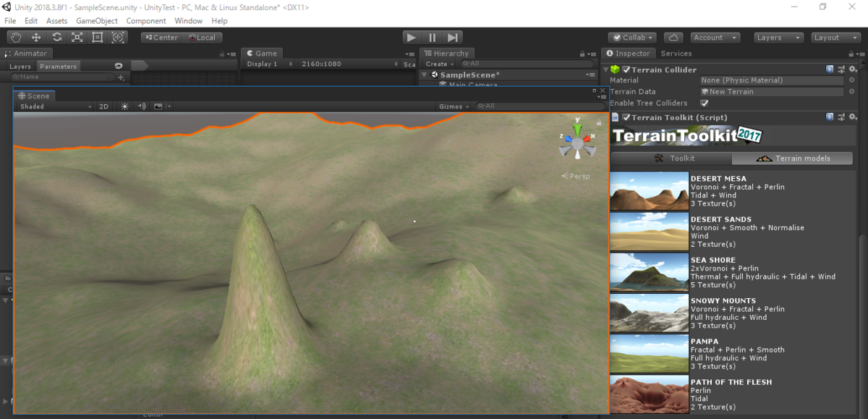Open the Hierarchy Create dropdown
868x419 pixels.
(439, 64)
